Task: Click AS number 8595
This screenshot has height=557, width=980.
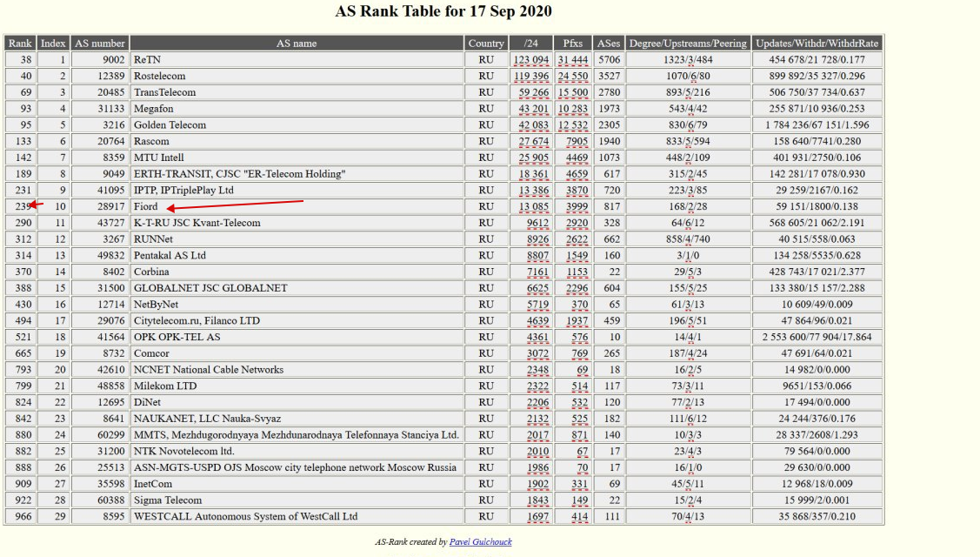Action: [x=114, y=516]
